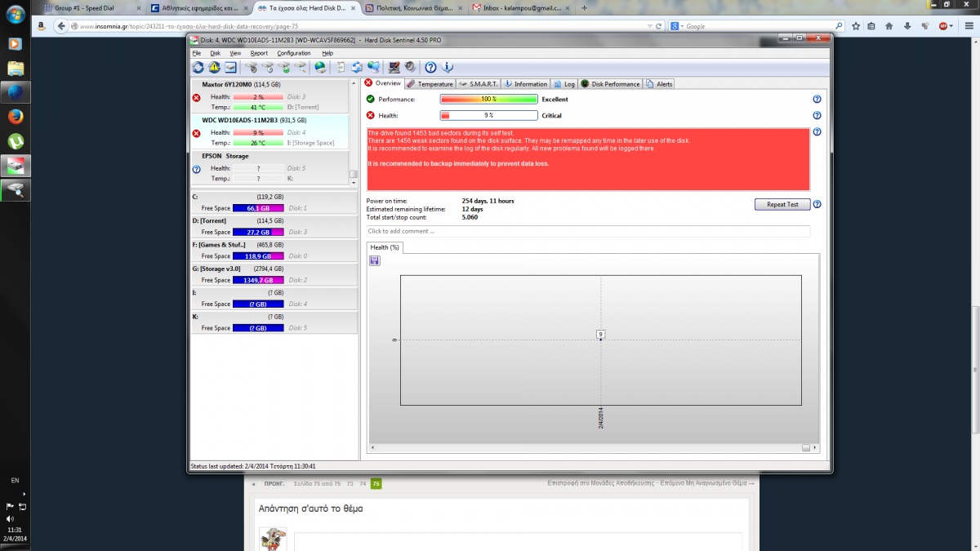
Task: Click the blue circular arrows report toolbar icon
Action: (x=357, y=67)
